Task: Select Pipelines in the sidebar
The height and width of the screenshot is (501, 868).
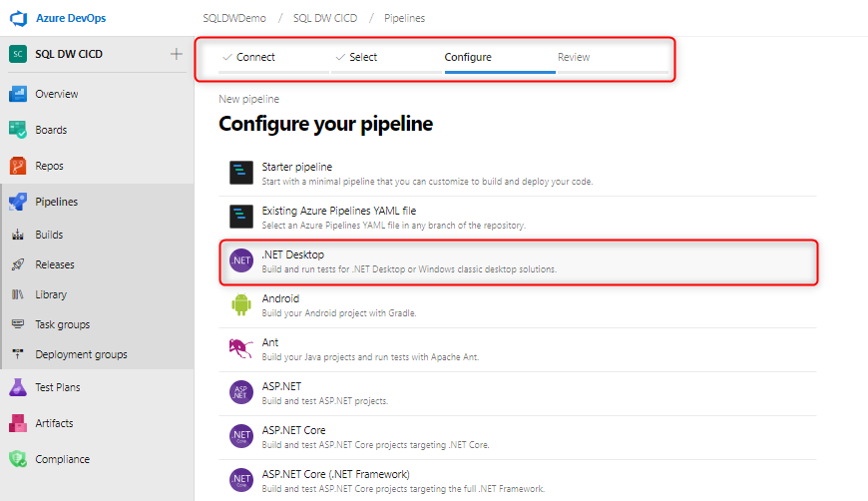Action: pos(57,202)
